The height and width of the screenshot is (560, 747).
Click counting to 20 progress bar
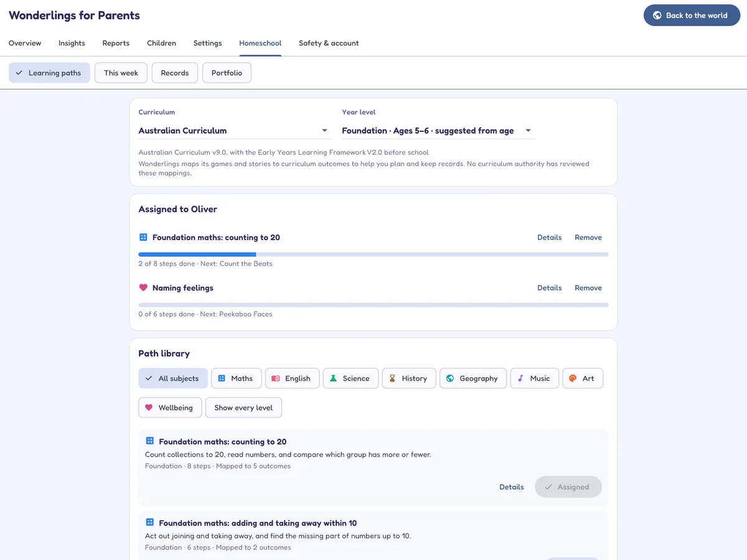(x=374, y=254)
